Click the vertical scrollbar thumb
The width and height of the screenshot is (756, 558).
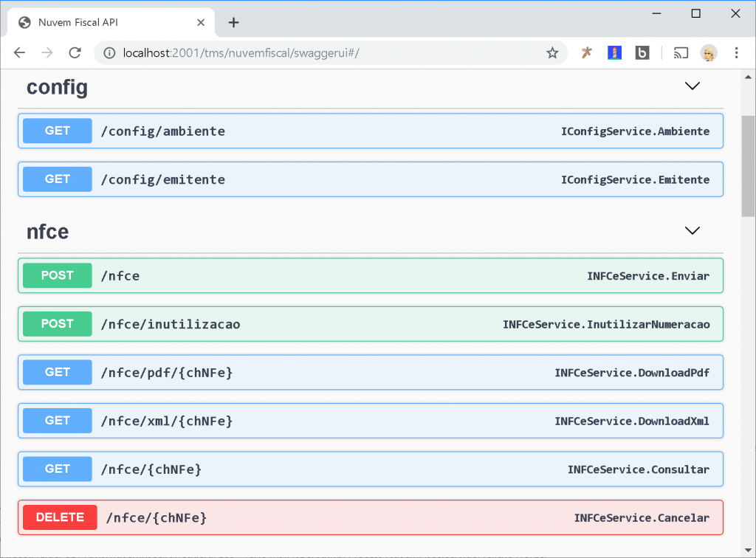tap(748, 166)
